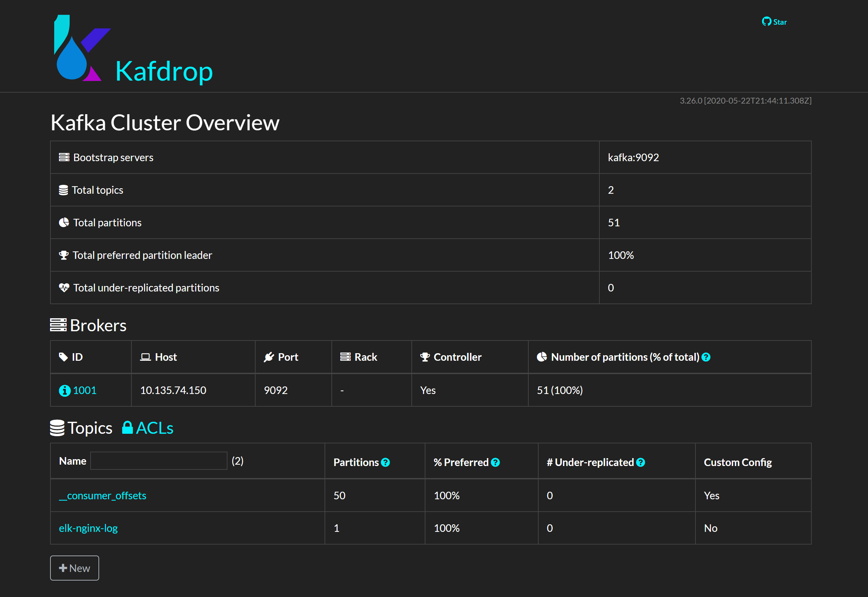This screenshot has height=597, width=868.
Task: Click help icon next to # Under-replicated header
Action: (640, 463)
